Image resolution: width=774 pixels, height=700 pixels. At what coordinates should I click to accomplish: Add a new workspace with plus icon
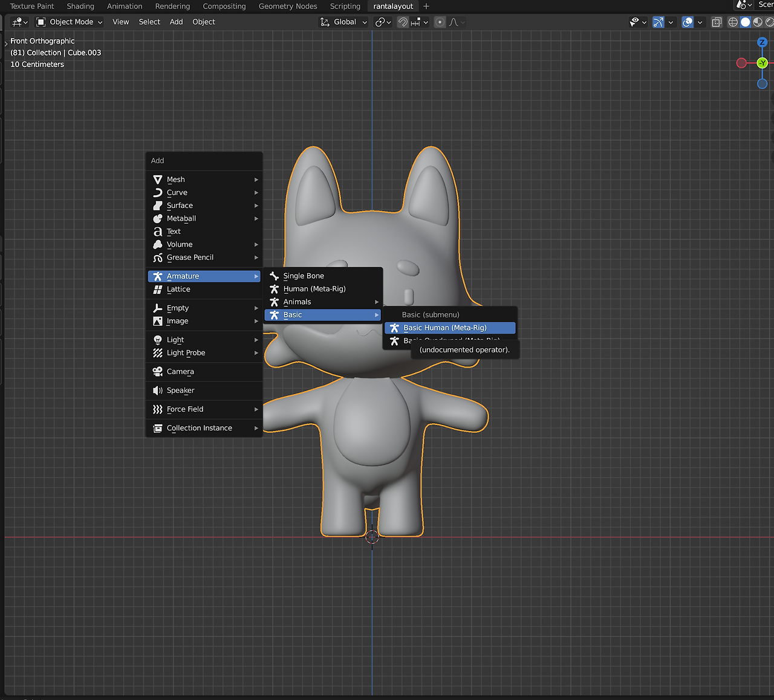tap(426, 6)
